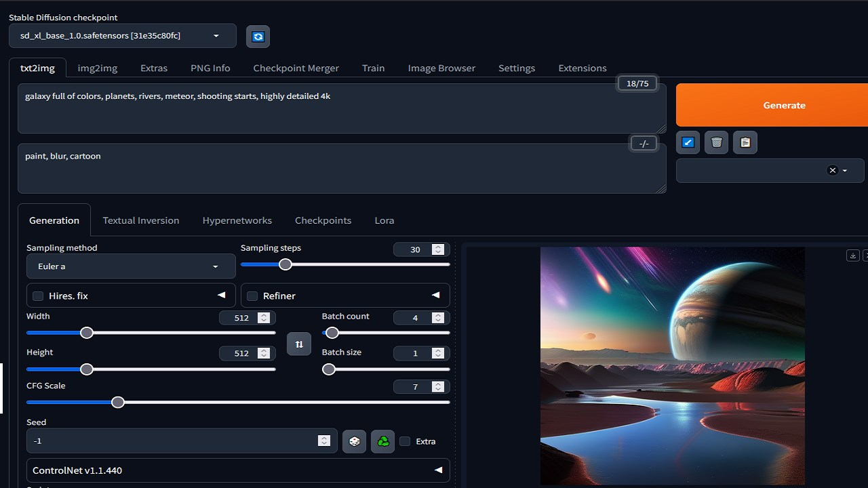This screenshot has width=868, height=488.
Task: Refresh the Stable Diffusion checkpoint list
Action: click(258, 37)
